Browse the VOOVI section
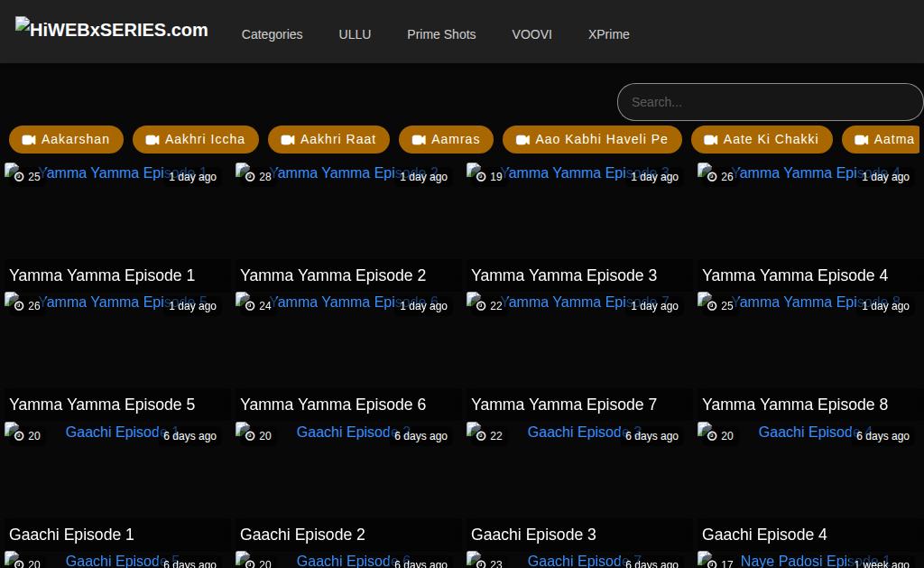 [x=531, y=34]
